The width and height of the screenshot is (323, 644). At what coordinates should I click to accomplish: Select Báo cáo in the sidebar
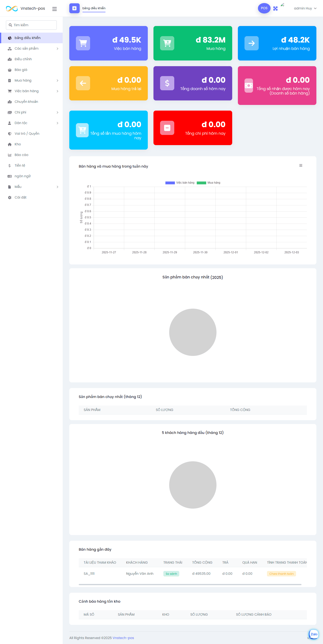pos(22,155)
